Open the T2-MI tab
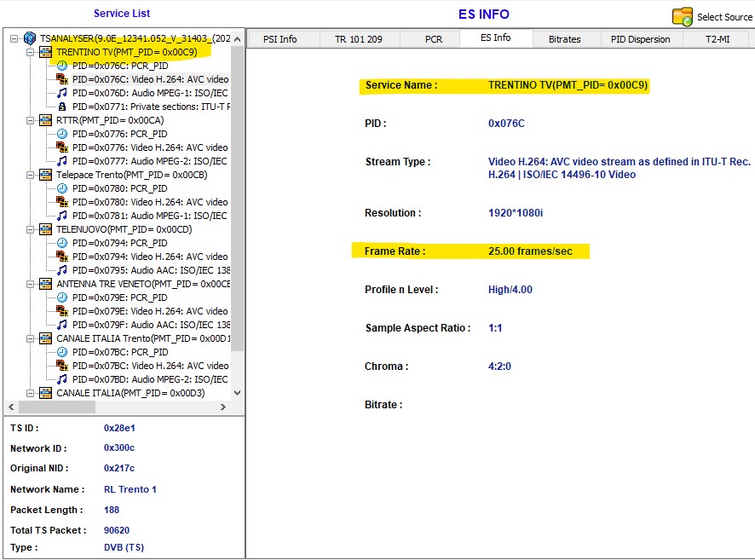 click(717, 39)
